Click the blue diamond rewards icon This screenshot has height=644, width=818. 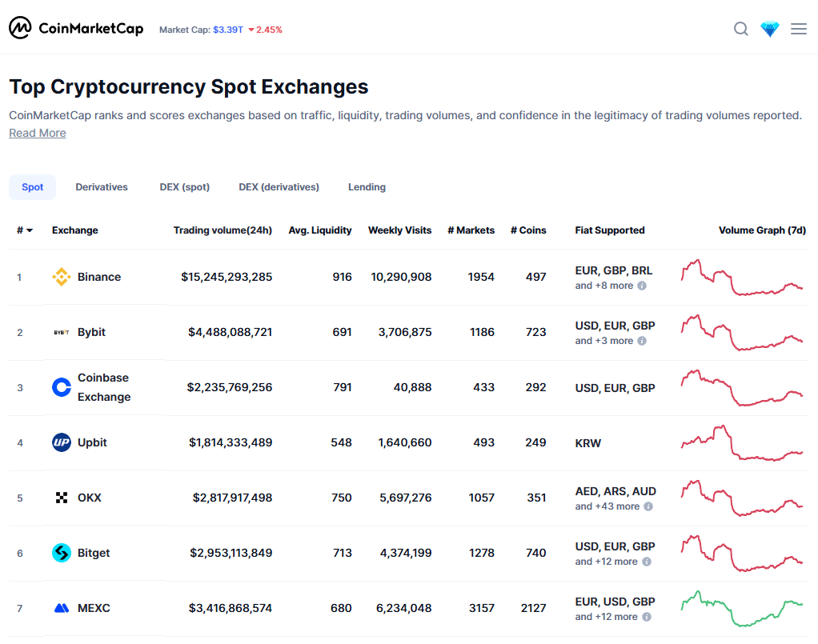click(x=769, y=30)
